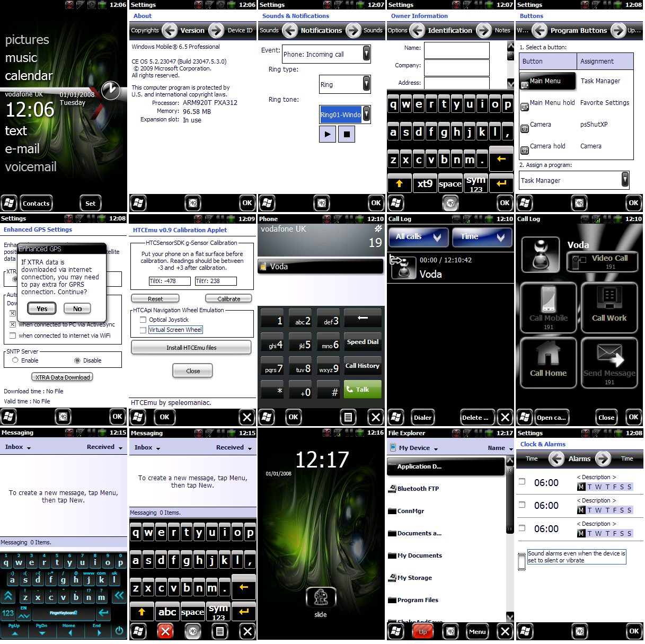Open the Notes tab
Image resolution: width=645 pixels, height=644 pixels.
tap(502, 31)
